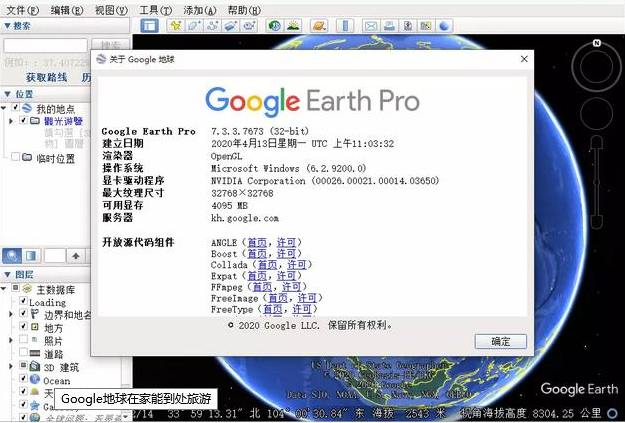Collapse the 我的地点 tree arrow
This screenshot has height=423, width=625.
pos(4,108)
